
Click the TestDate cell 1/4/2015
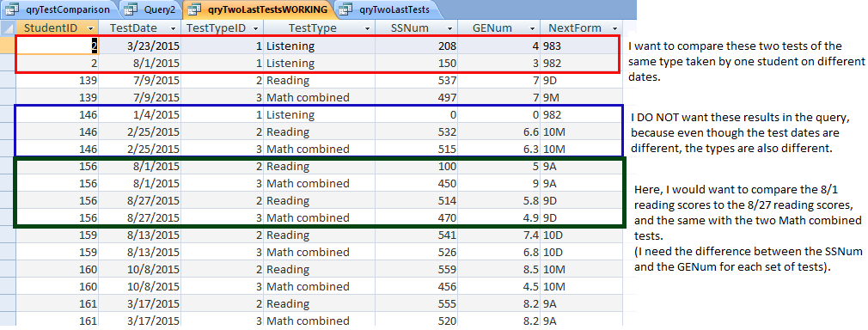tap(139, 114)
